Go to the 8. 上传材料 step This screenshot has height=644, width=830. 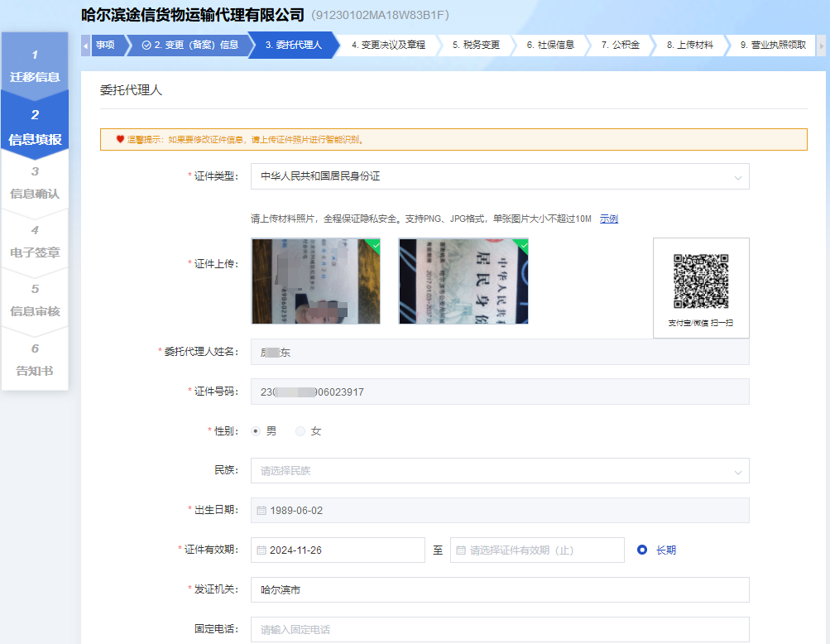pos(689,46)
